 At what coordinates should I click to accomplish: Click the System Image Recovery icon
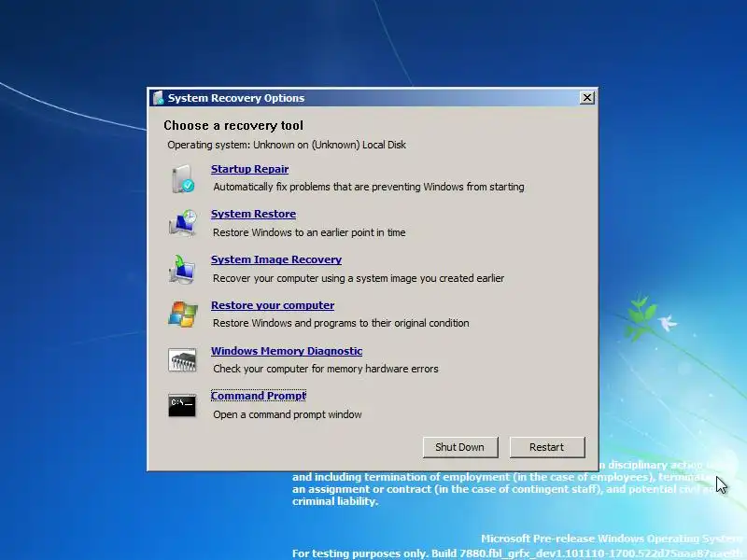182,269
